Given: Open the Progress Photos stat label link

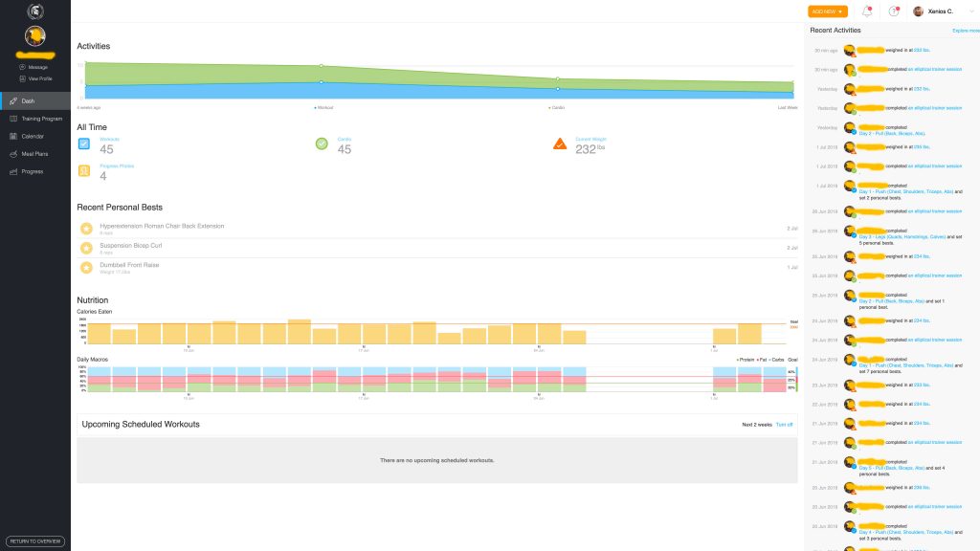Looking at the screenshot, I should [117, 166].
